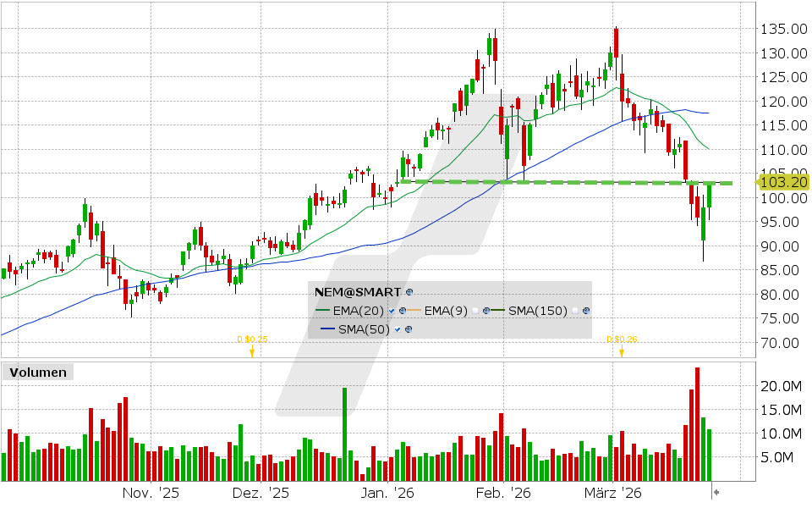Image resolution: width=812 pixels, height=508 pixels.
Task: Enable the EMA(9) checkbox
Action: pyautogui.click(x=475, y=310)
